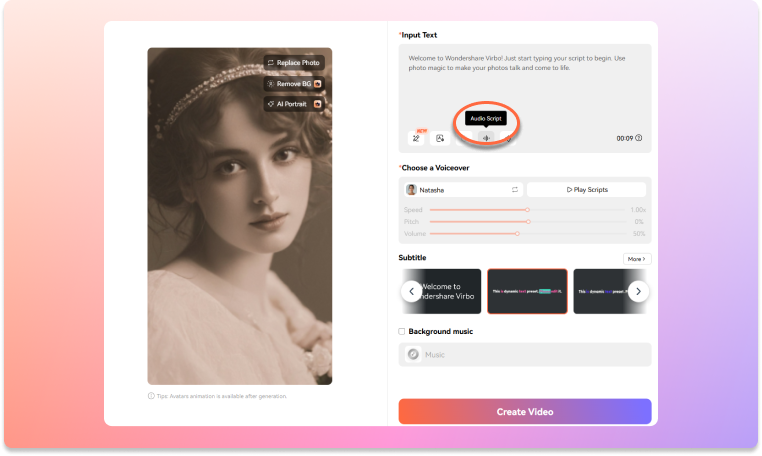The width and height of the screenshot is (762, 456).
Task: Click the premium badge next to Remove BG
Action: 317,84
